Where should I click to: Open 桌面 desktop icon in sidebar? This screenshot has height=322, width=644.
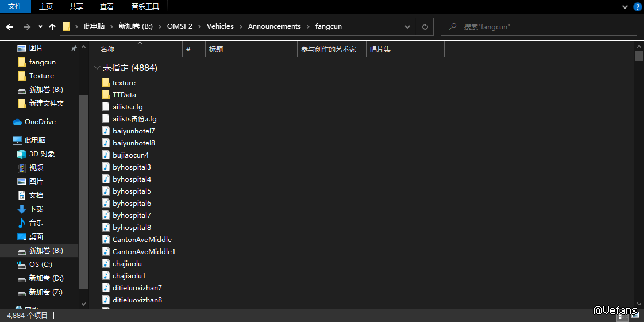point(22,237)
